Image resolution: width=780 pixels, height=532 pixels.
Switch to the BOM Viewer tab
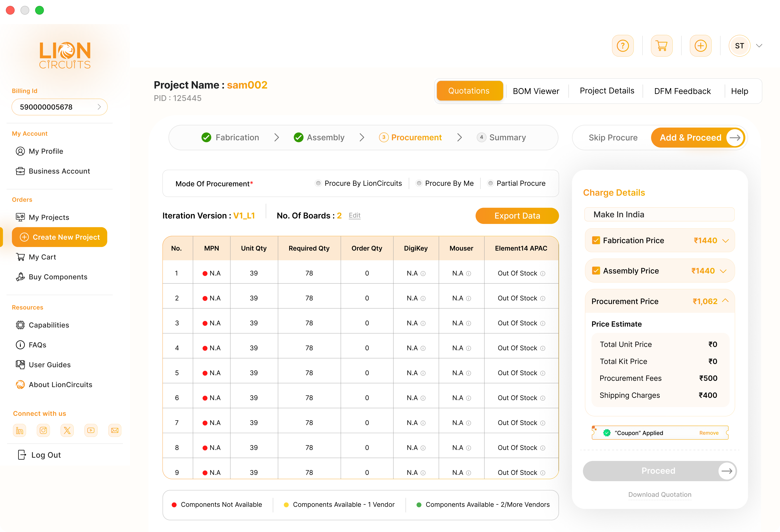536,91
